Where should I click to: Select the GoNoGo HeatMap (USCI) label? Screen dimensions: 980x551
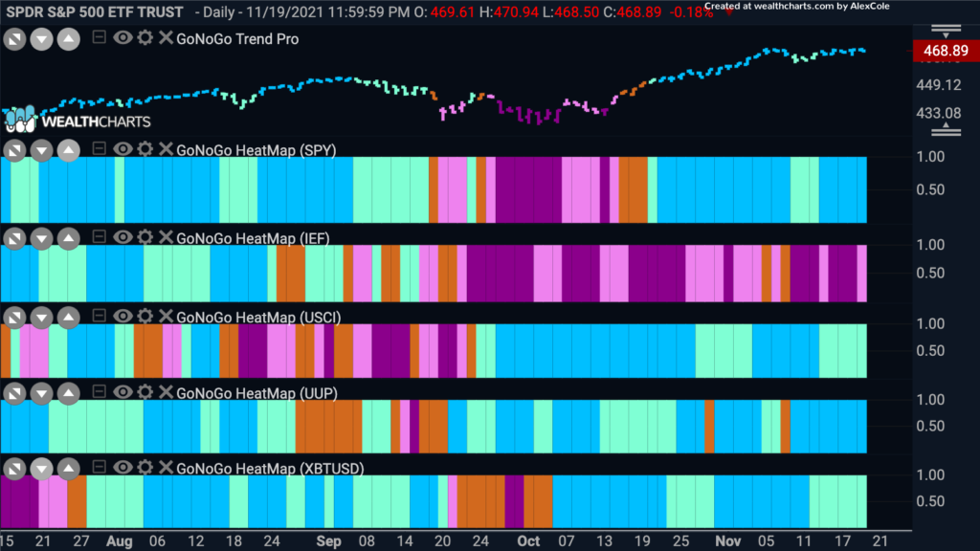click(x=258, y=318)
